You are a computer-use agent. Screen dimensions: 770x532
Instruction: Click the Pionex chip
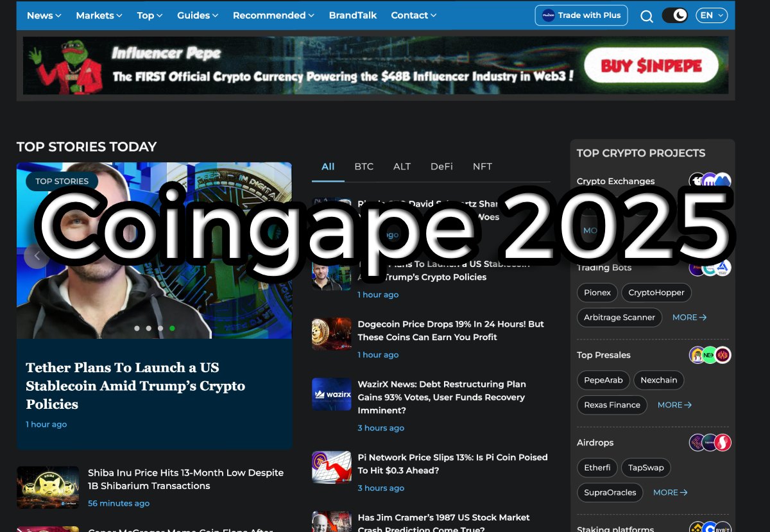tap(597, 293)
